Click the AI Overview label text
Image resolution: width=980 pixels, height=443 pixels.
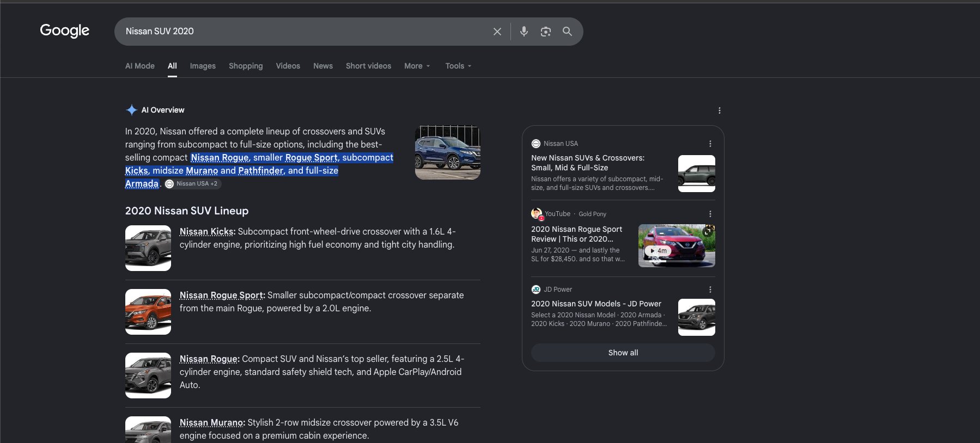tap(163, 110)
